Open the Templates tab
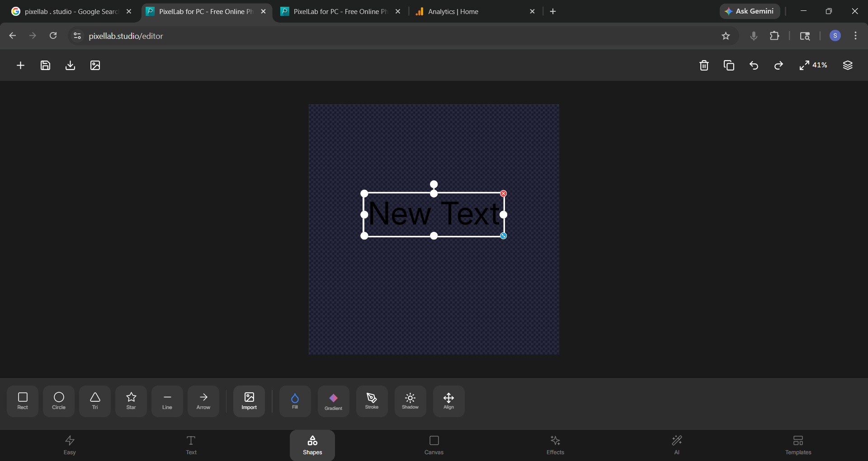 (x=798, y=445)
